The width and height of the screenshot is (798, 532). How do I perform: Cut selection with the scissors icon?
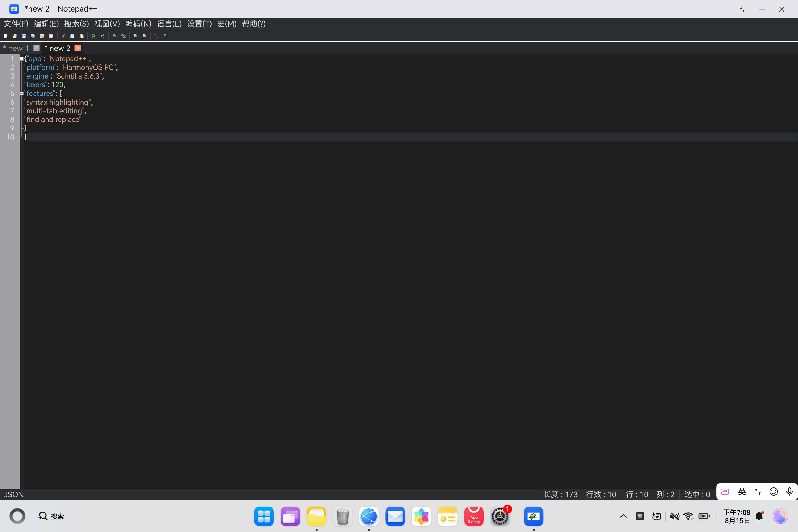(63, 36)
